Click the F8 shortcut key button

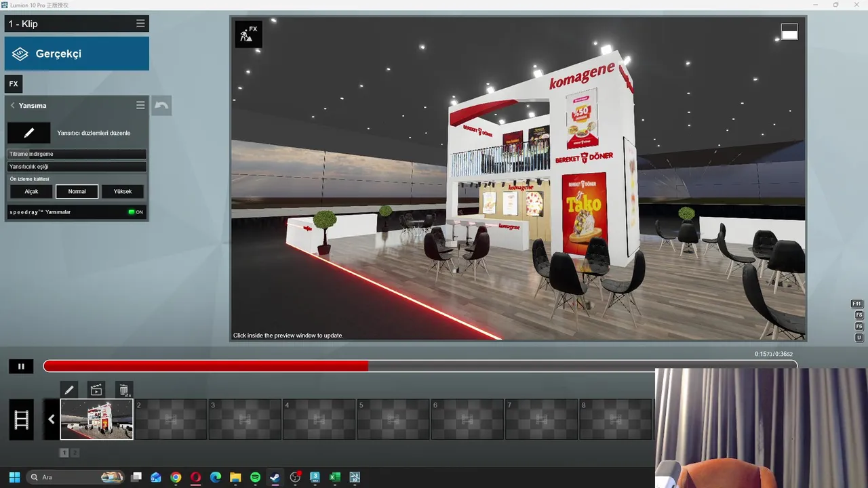[x=859, y=315]
